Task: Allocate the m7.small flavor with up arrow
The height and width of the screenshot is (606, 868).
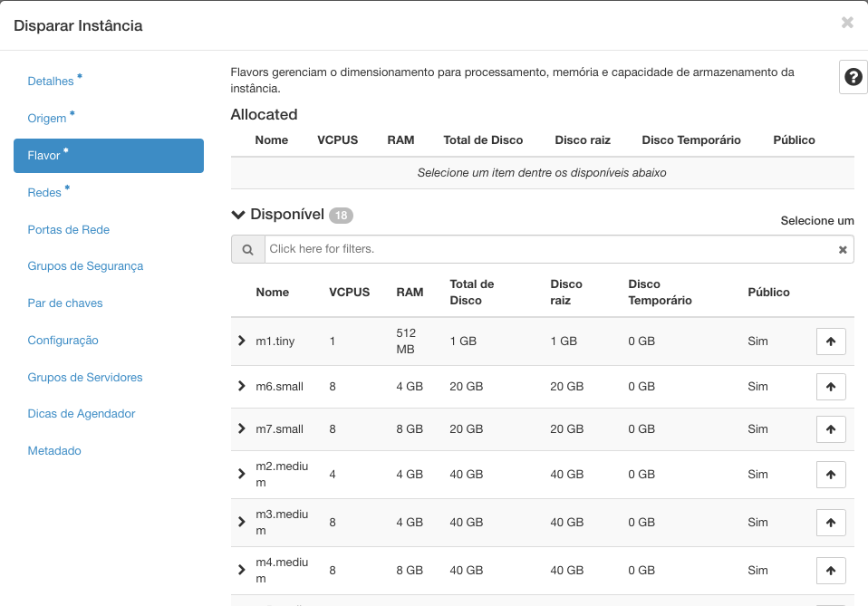Action: [x=831, y=429]
